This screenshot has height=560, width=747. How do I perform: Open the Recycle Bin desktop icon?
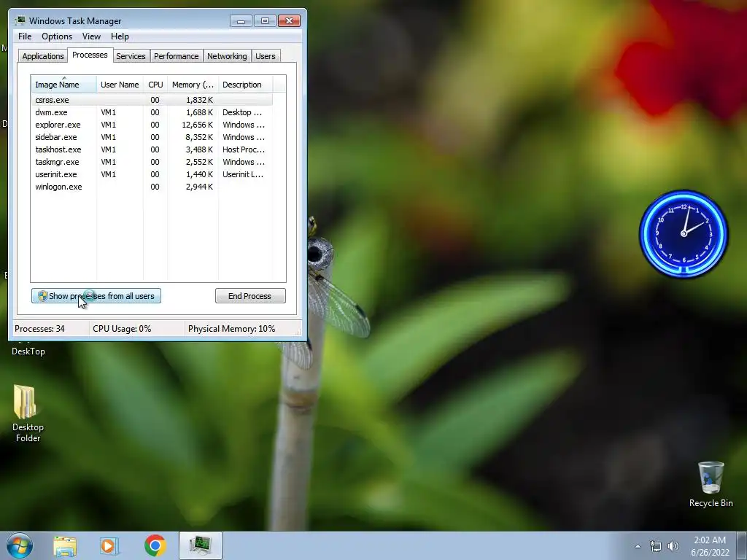tap(711, 484)
